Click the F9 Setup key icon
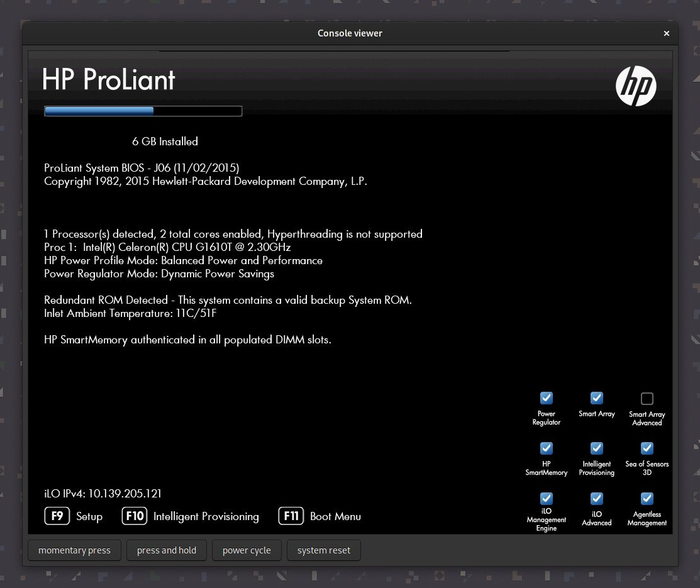Viewport: 700px width, 588px height. coord(57,516)
